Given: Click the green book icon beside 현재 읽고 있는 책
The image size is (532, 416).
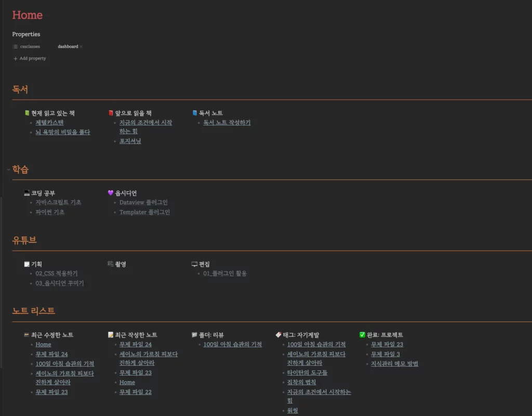Looking at the screenshot, I should pos(27,113).
